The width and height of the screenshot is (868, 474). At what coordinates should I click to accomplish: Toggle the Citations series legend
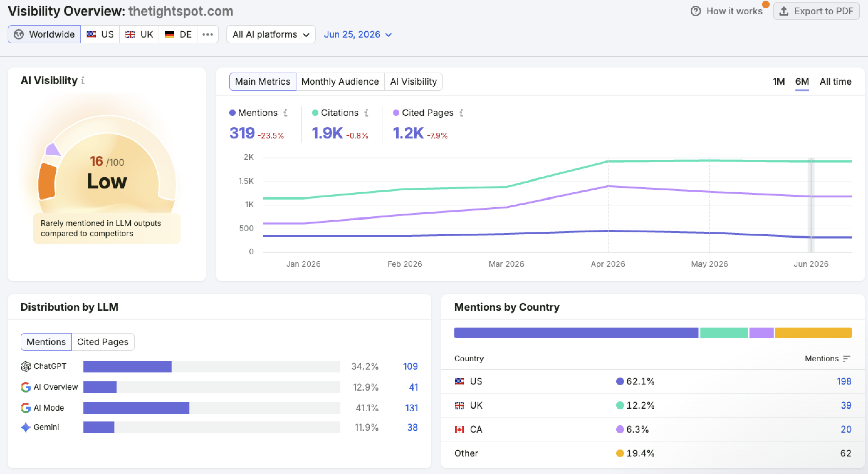(x=335, y=113)
